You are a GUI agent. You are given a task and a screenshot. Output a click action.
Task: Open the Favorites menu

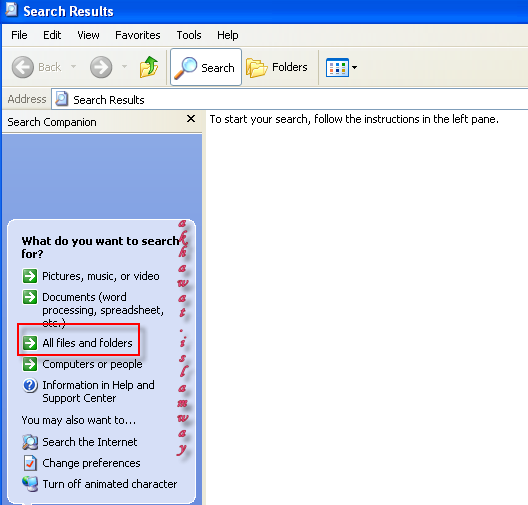[x=137, y=35]
